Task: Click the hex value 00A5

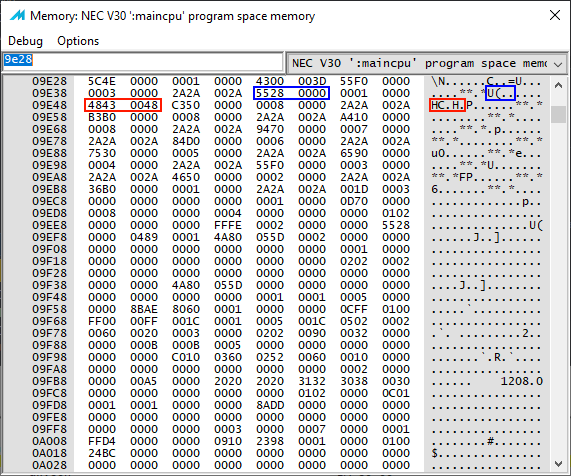Action: tap(144, 381)
